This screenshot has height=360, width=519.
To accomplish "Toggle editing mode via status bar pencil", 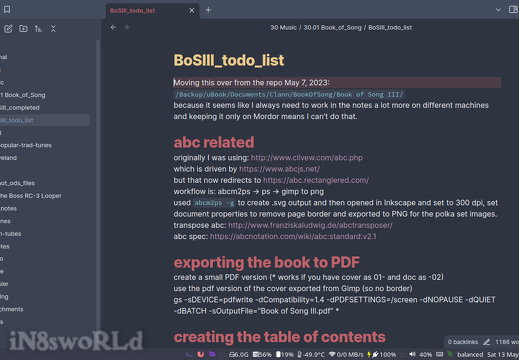I will tap(487, 342).
